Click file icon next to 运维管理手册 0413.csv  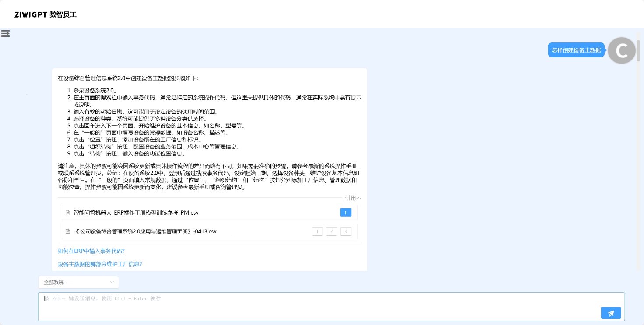click(x=68, y=231)
